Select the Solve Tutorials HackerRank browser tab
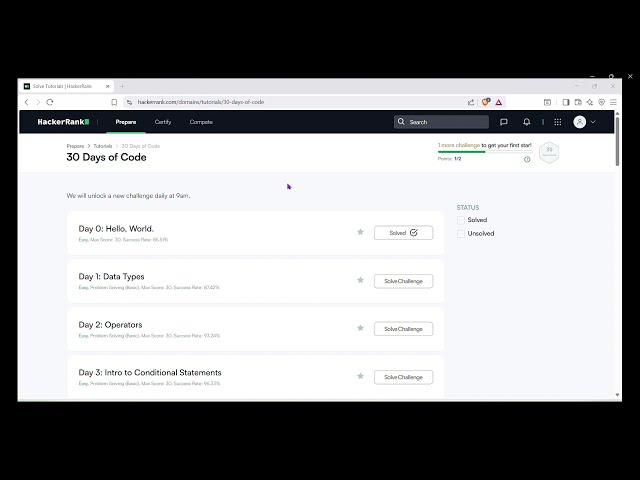Viewport: 640px width, 480px height. (66, 87)
